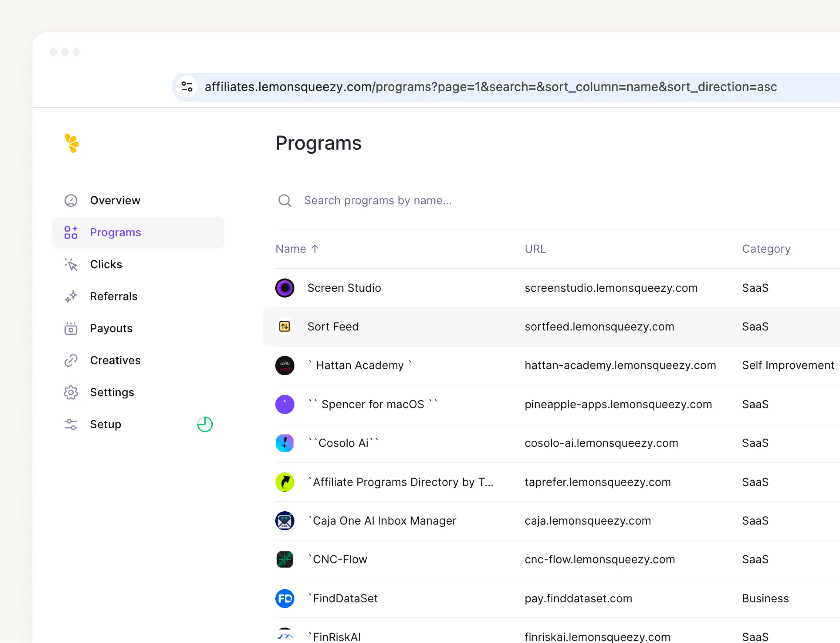Open the FindDataSet program

tap(343, 598)
